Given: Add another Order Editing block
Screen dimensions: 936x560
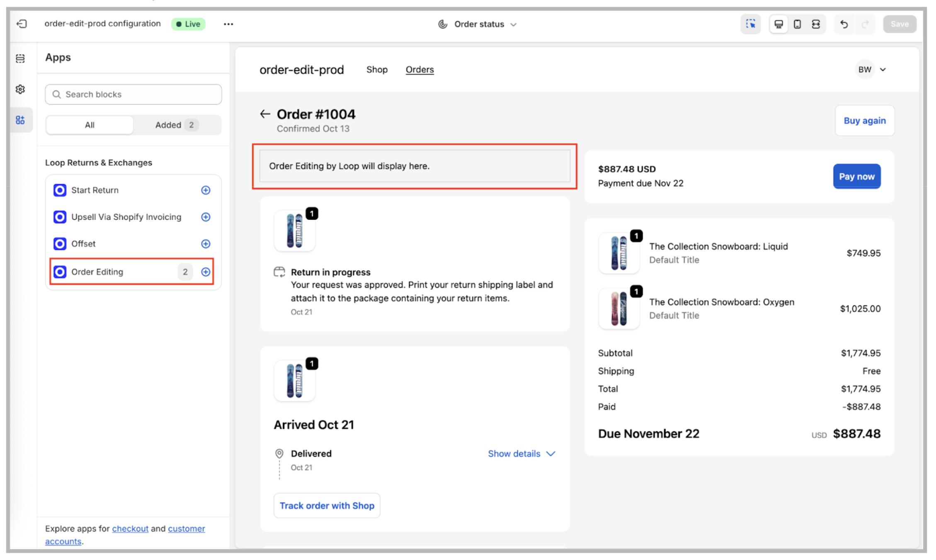Looking at the screenshot, I should tap(206, 272).
